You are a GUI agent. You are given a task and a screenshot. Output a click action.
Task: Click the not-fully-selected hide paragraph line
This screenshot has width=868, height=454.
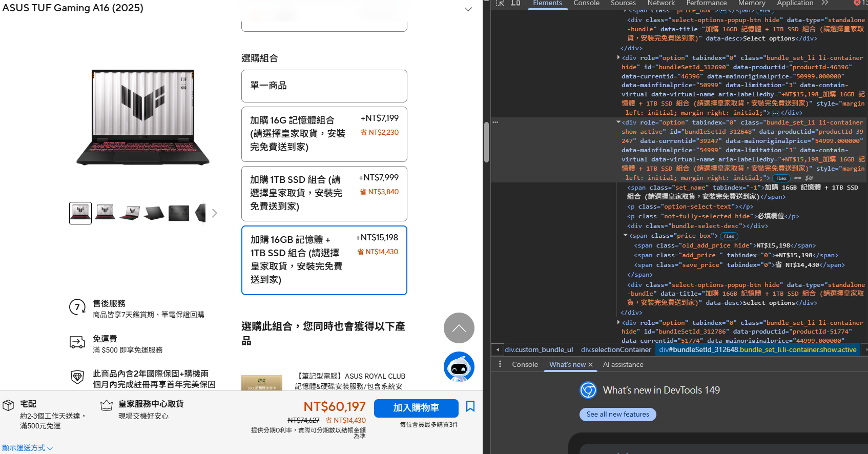click(713, 216)
